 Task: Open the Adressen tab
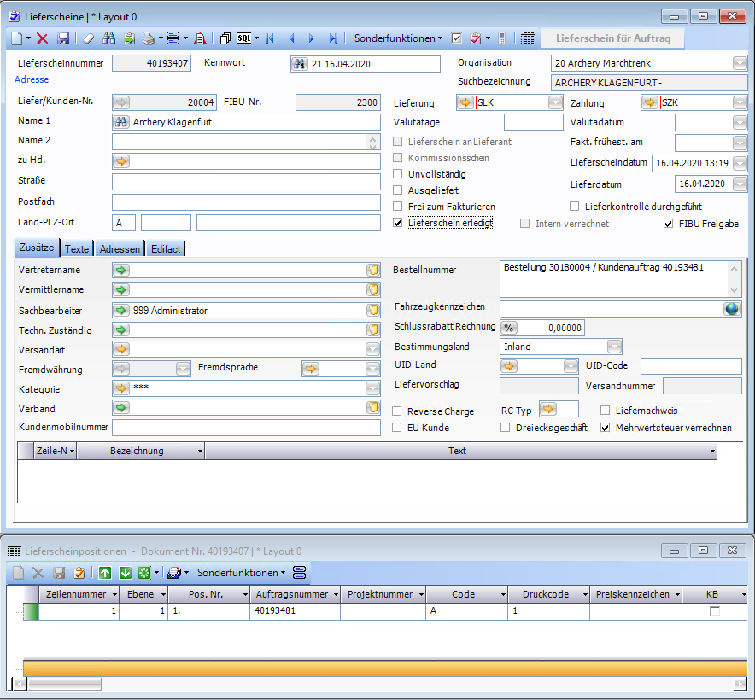[x=120, y=249]
